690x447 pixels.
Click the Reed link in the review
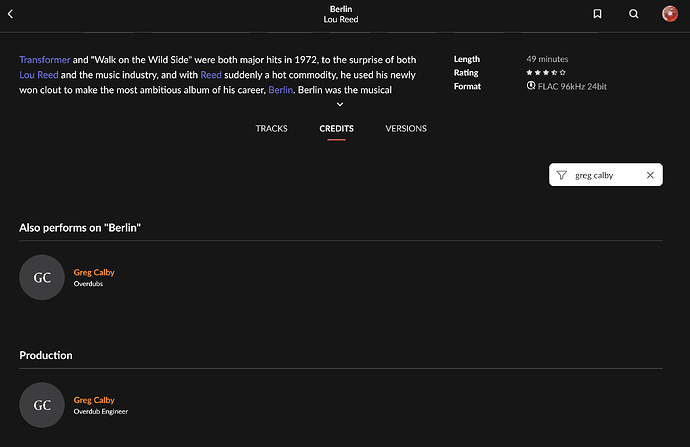[211, 75]
